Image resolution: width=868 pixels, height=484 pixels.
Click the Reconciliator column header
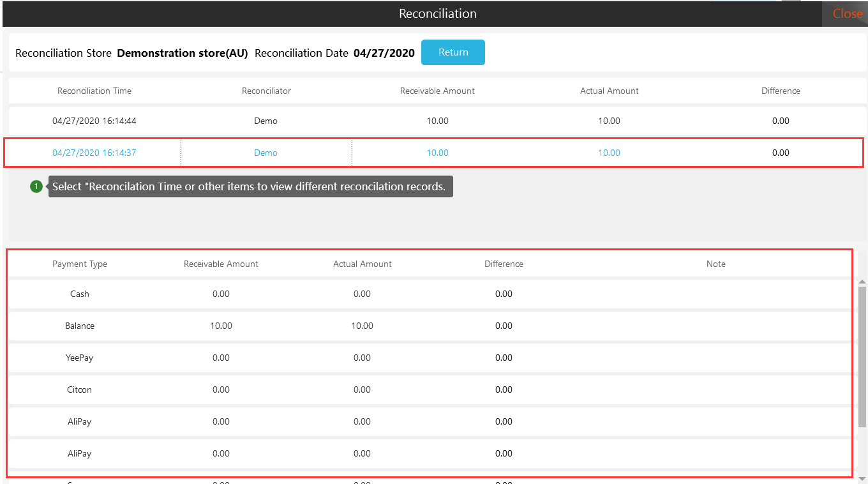[x=266, y=91]
